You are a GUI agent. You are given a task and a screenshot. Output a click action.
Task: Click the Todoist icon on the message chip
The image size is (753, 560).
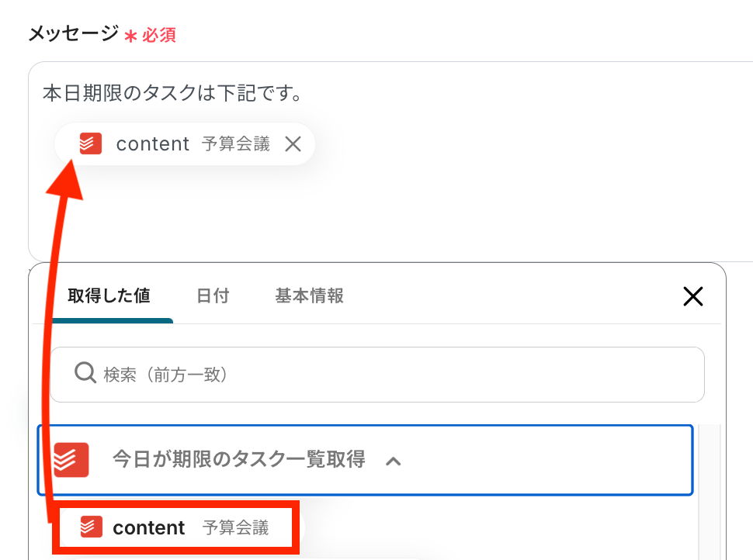point(91,143)
